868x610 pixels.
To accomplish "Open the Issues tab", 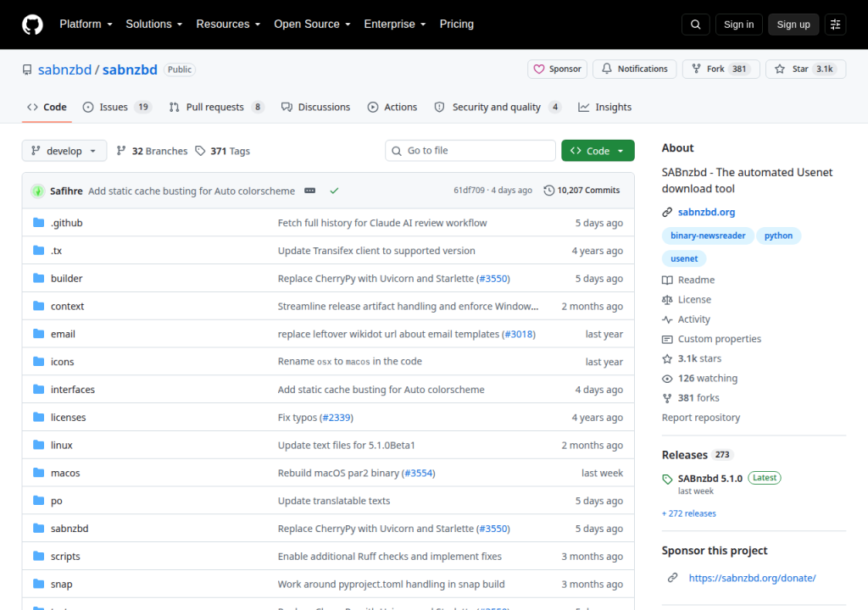I will 117,107.
